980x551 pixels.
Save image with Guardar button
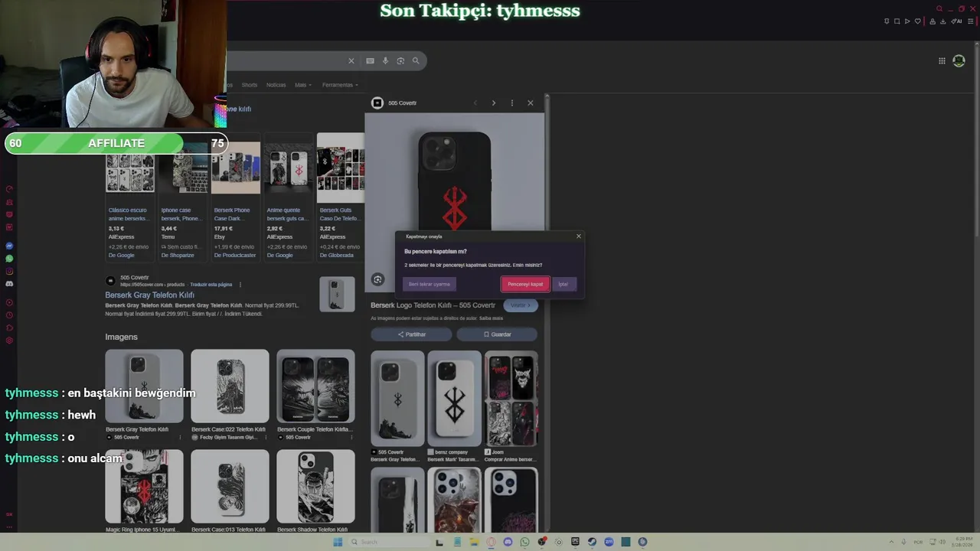click(498, 334)
